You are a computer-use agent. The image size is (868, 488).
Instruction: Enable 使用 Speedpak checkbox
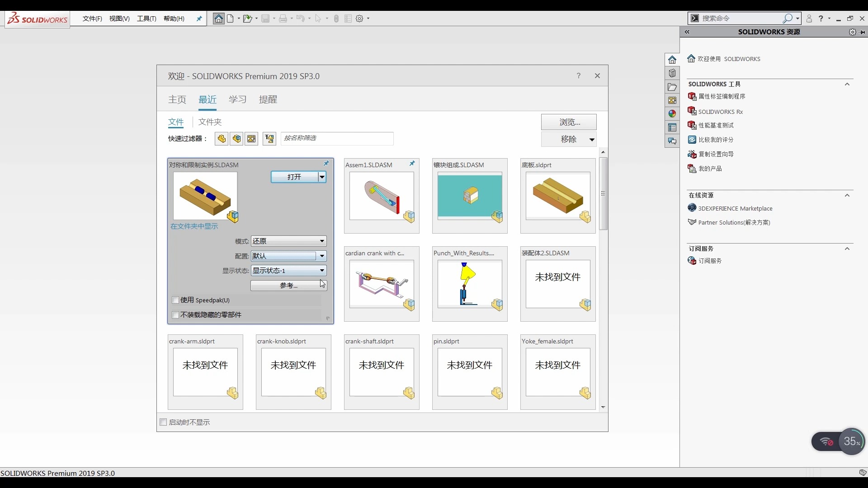(x=176, y=300)
